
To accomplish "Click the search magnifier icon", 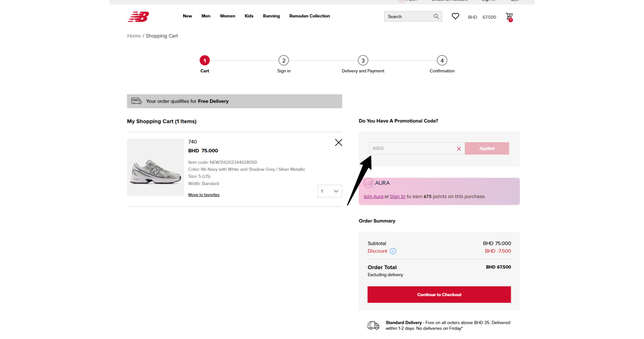I will pyautogui.click(x=436, y=16).
